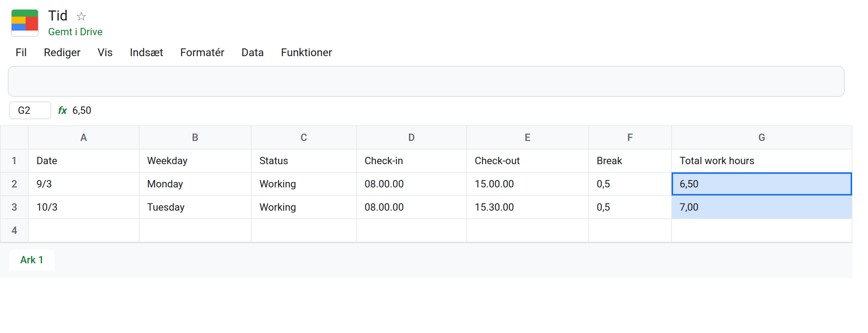Screen dimensions: 868x333
Task: Open the Vis menu
Action: click(x=105, y=52)
